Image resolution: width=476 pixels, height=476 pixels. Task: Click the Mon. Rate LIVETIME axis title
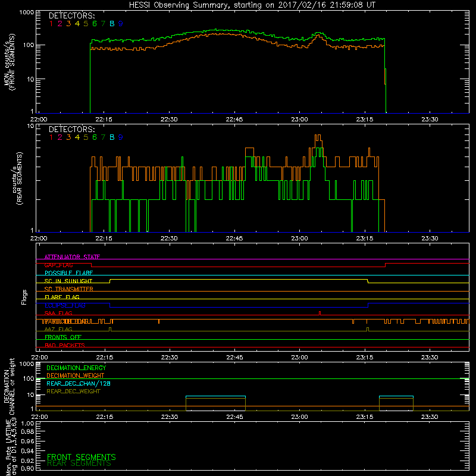[x=11, y=447]
